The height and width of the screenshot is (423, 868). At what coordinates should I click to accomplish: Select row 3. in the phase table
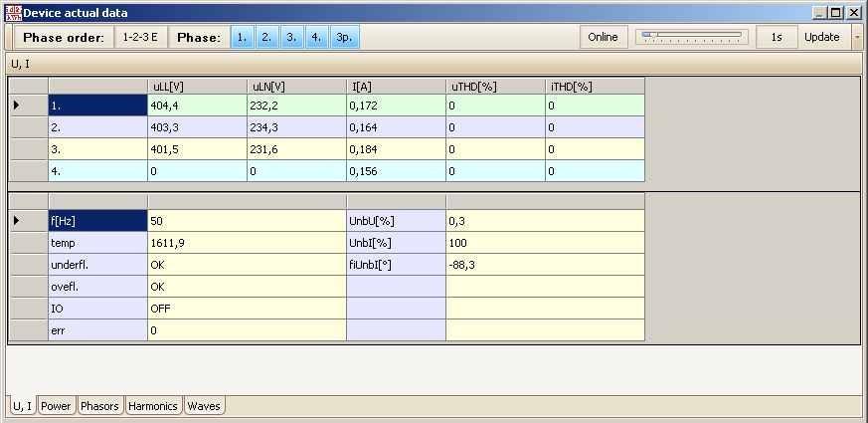[97, 149]
